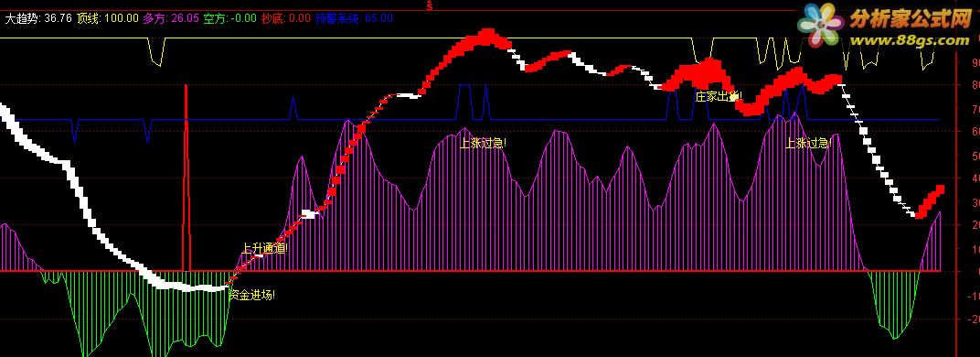Click the 上涨过急! label near the final decline

(x=809, y=143)
